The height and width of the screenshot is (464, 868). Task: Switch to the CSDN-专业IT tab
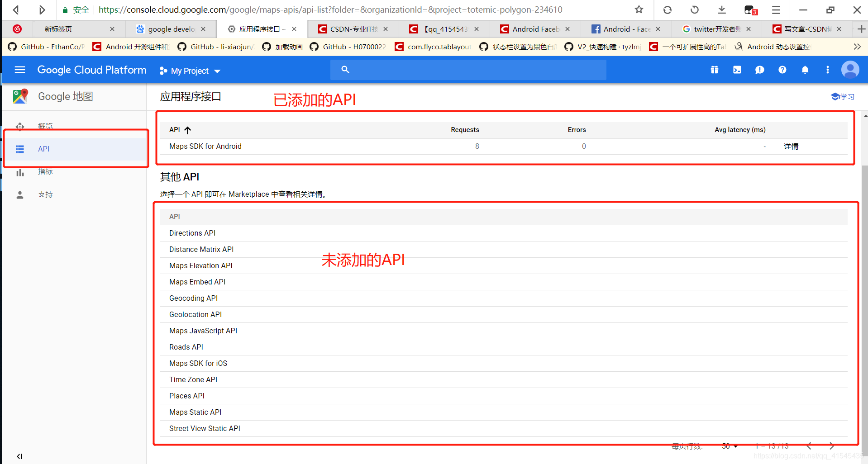353,29
